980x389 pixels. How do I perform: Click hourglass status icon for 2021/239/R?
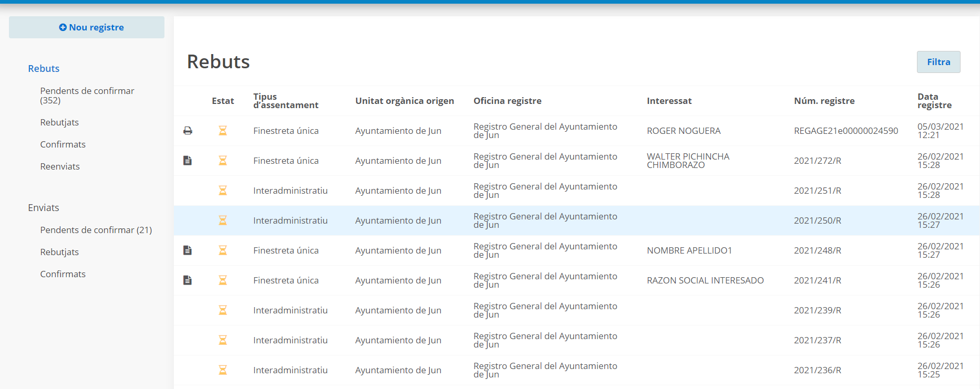[223, 310]
